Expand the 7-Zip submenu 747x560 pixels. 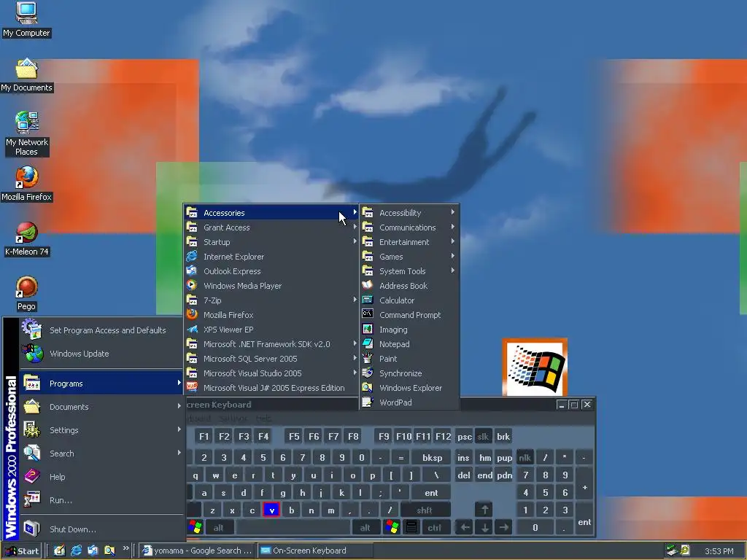[x=271, y=300]
